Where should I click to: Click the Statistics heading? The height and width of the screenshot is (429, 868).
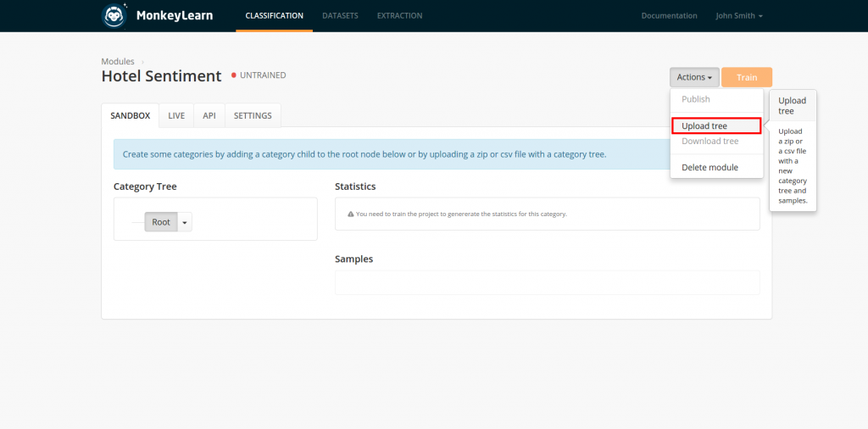tap(355, 187)
